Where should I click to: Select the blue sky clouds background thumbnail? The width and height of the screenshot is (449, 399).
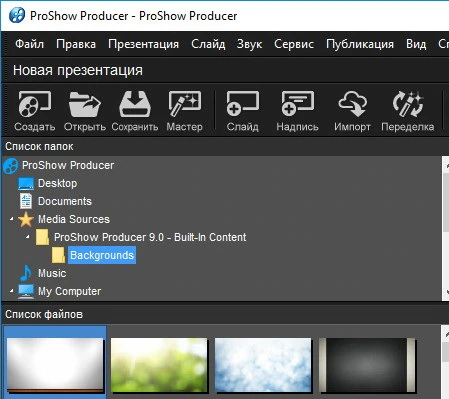point(263,365)
